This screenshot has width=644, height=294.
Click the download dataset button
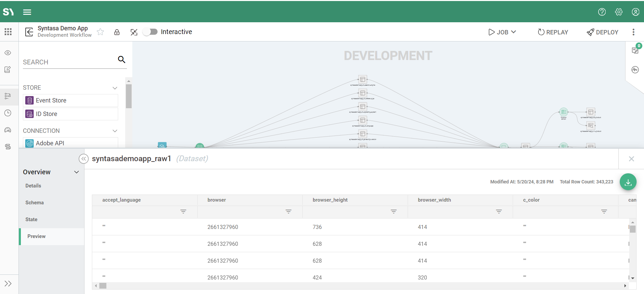(628, 182)
